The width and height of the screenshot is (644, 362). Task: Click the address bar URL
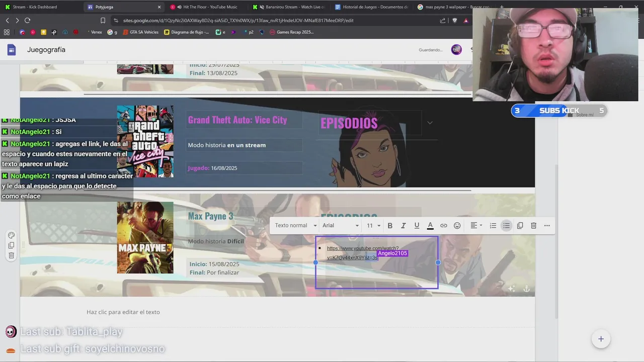237,21
